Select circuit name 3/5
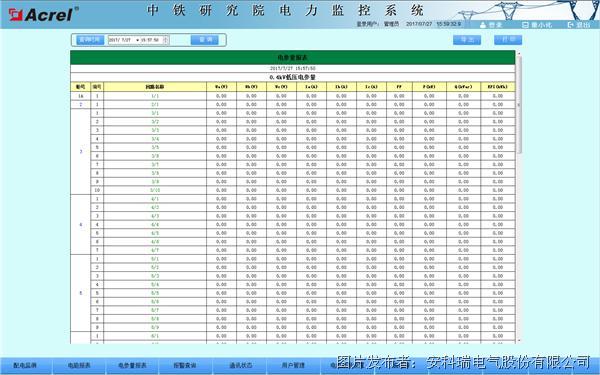The height and width of the screenshot is (375, 600). pos(155,147)
